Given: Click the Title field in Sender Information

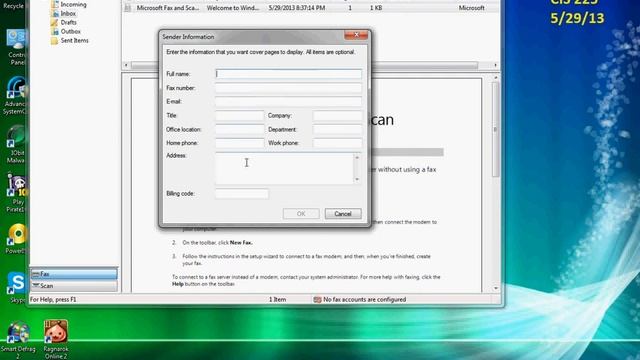Looking at the screenshot, I should (240, 116).
